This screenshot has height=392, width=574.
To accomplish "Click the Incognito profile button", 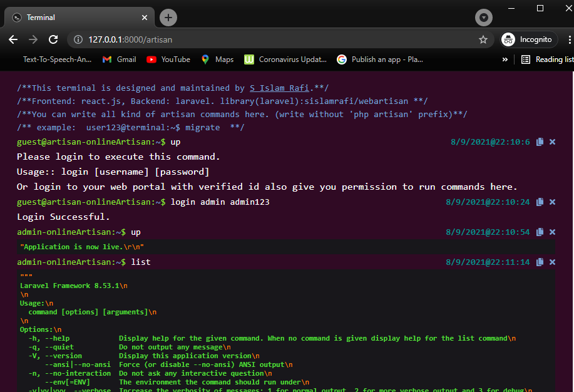I will [528, 39].
